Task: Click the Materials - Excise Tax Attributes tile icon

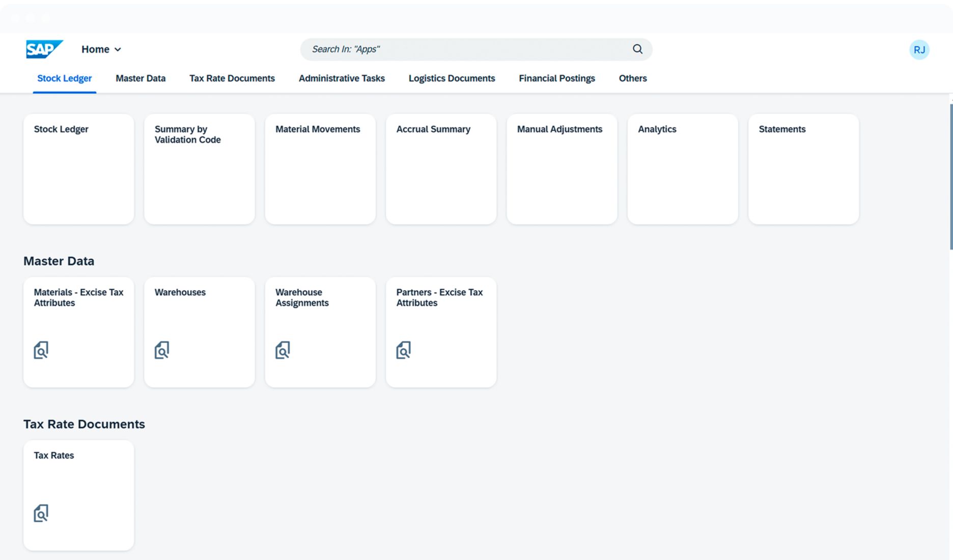Action: click(41, 350)
